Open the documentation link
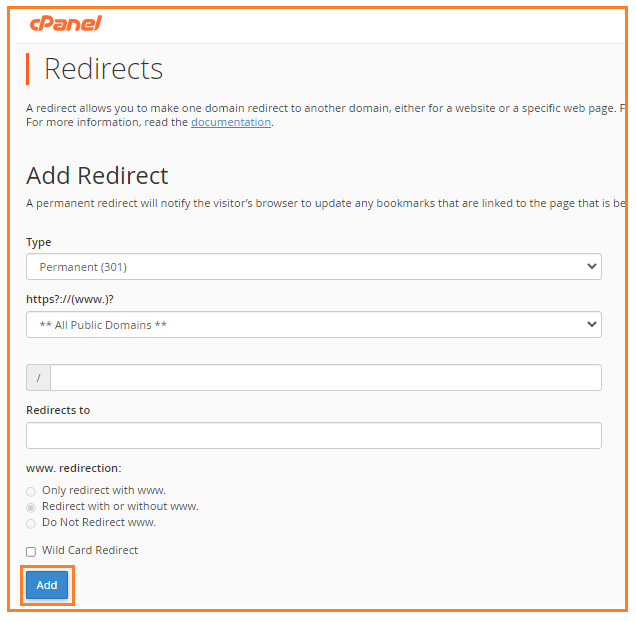This screenshot has width=636, height=621. [231, 122]
